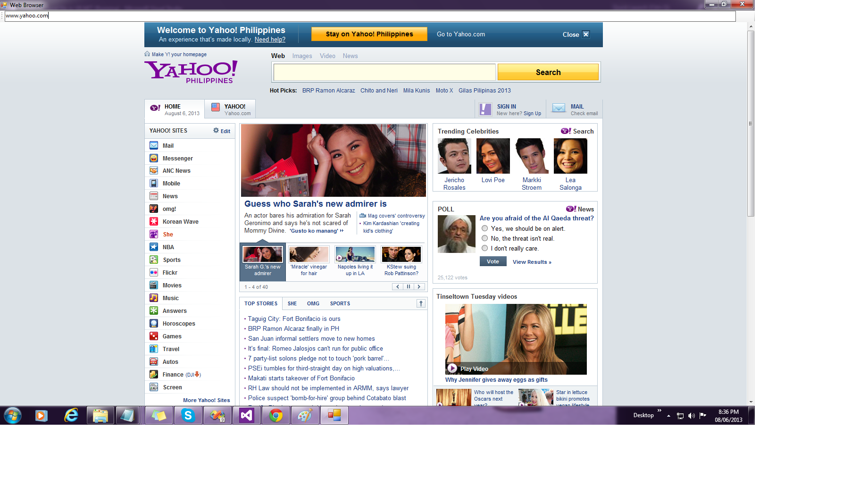868x487 pixels.
Task: Click Stay on Yahoo! Philippines button
Action: (369, 34)
